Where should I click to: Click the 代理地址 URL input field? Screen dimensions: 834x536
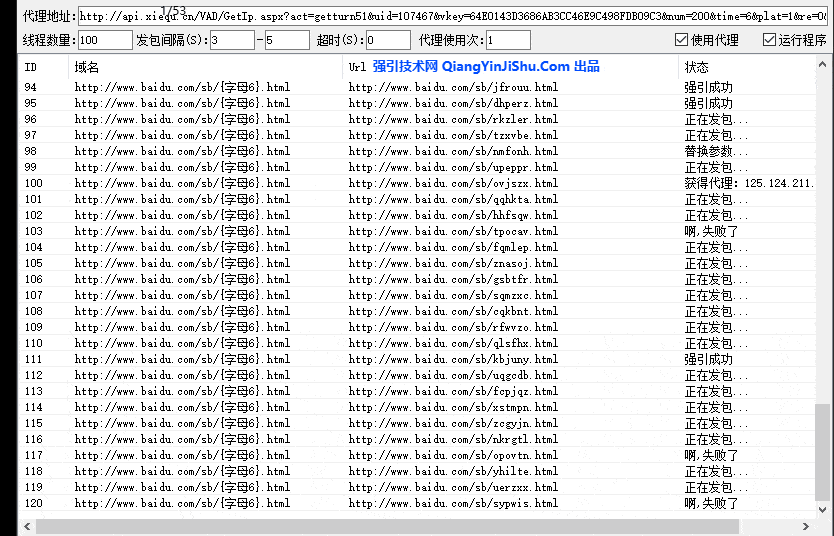click(x=453, y=16)
